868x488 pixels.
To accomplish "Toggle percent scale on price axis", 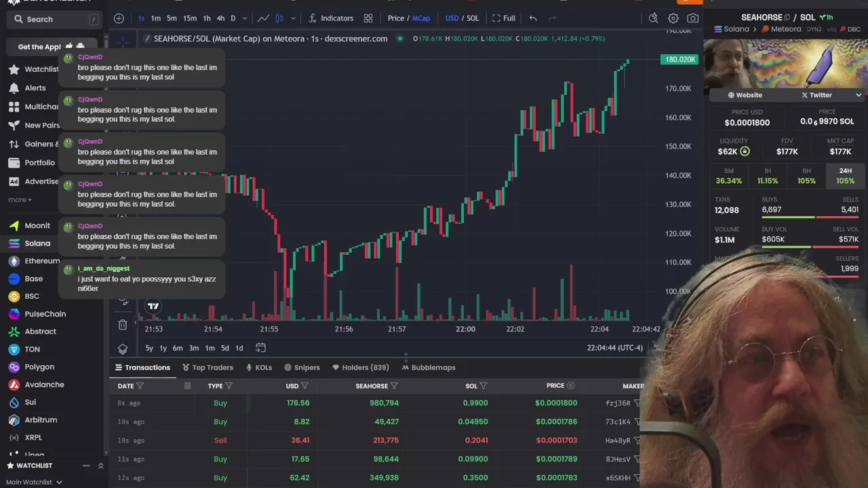I will (x=656, y=348).
